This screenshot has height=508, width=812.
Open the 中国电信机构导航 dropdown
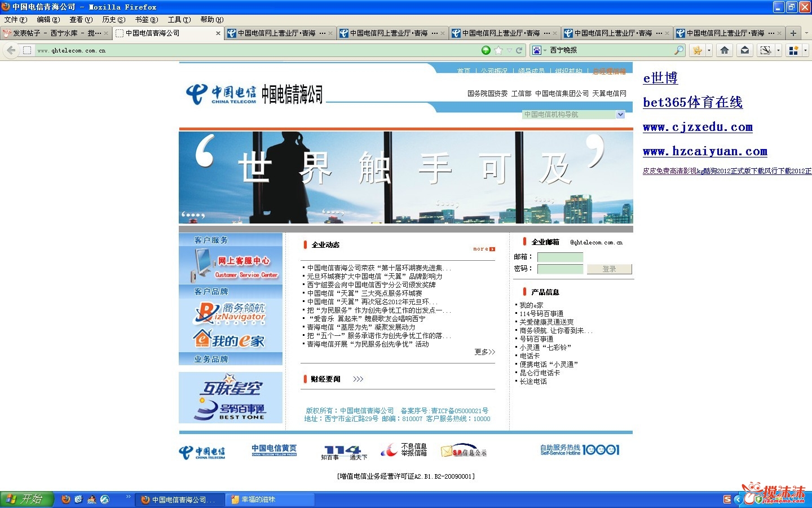pyautogui.click(x=573, y=115)
